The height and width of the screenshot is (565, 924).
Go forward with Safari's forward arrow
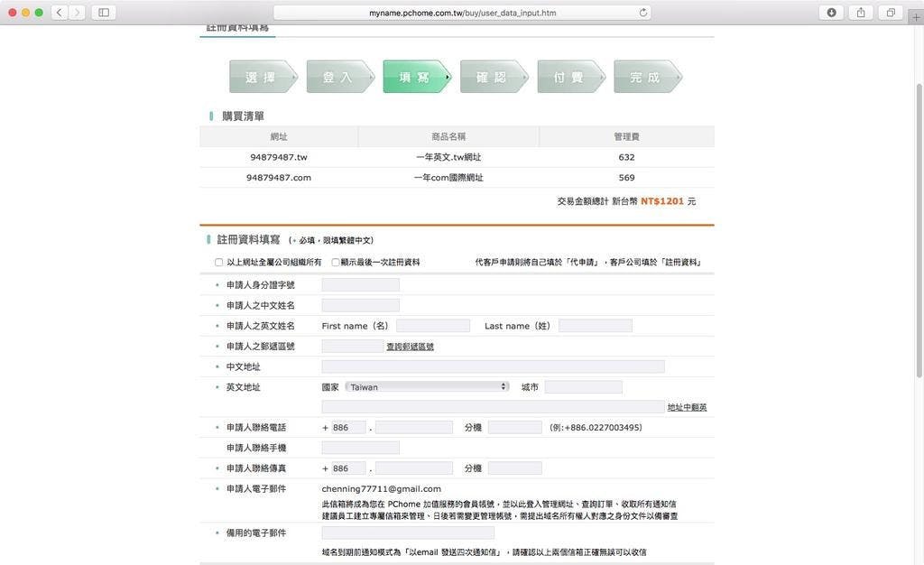(77, 13)
